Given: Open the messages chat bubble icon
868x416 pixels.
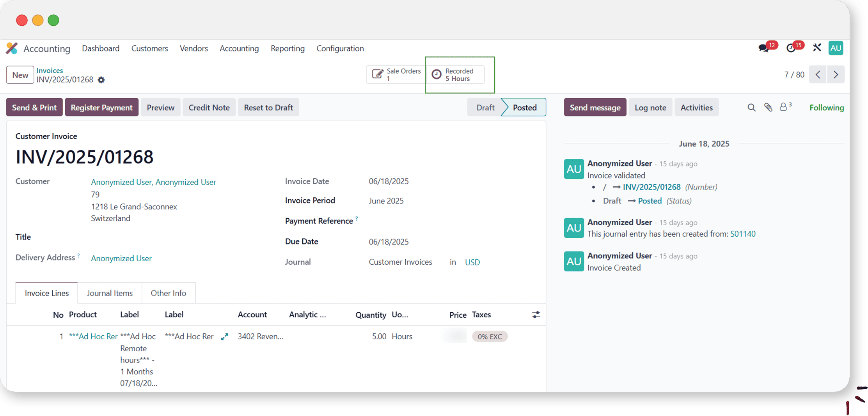Looking at the screenshot, I should point(763,48).
